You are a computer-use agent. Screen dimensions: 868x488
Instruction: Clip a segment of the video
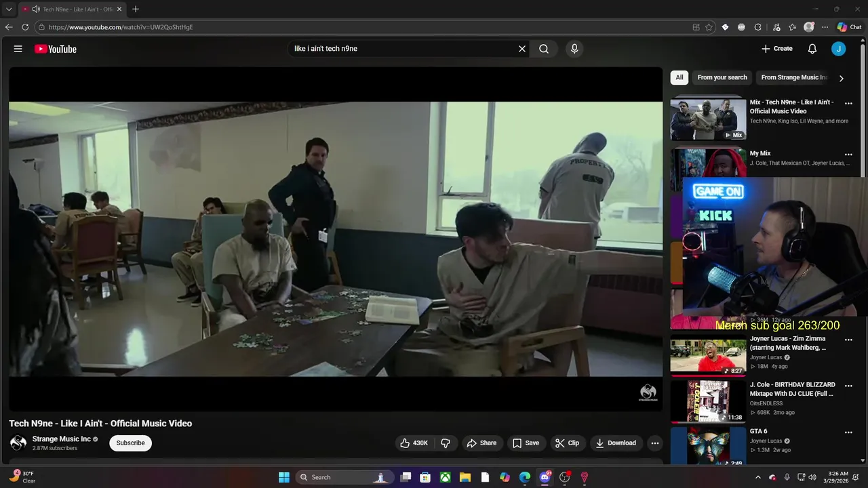(567, 443)
